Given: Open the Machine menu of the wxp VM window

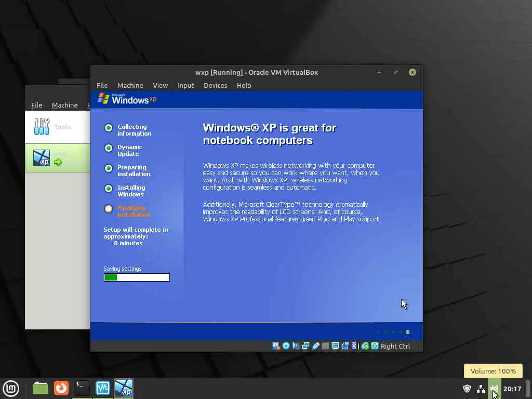Looking at the screenshot, I should 130,86.
